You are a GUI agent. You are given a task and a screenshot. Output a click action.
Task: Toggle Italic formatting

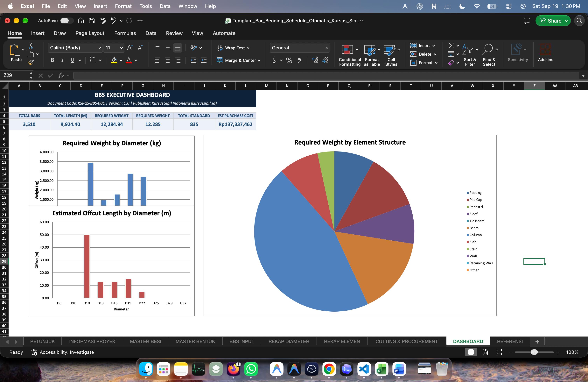click(62, 60)
